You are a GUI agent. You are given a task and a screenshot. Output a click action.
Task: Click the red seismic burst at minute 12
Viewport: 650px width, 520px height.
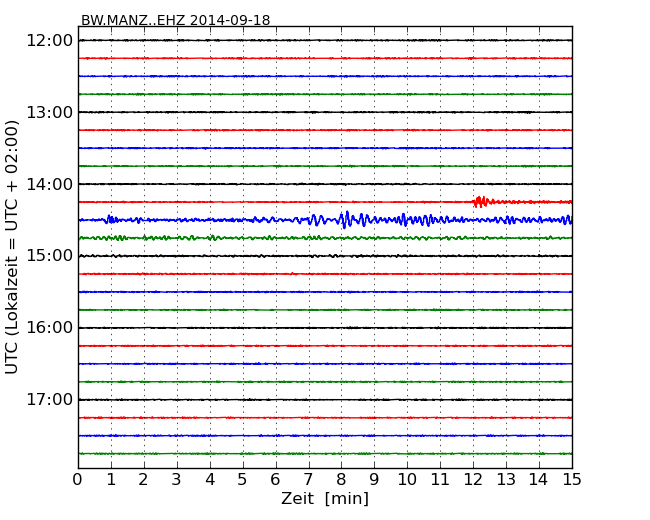(x=481, y=202)
